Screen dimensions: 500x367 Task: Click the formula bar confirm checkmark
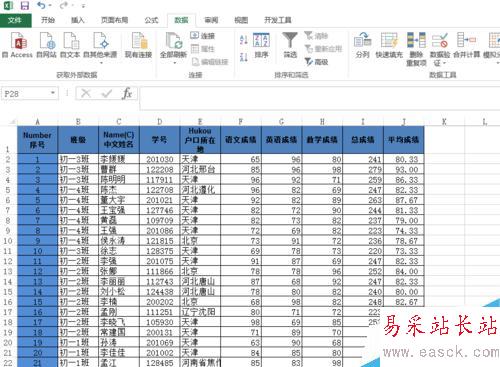click(x=107, y=93)
